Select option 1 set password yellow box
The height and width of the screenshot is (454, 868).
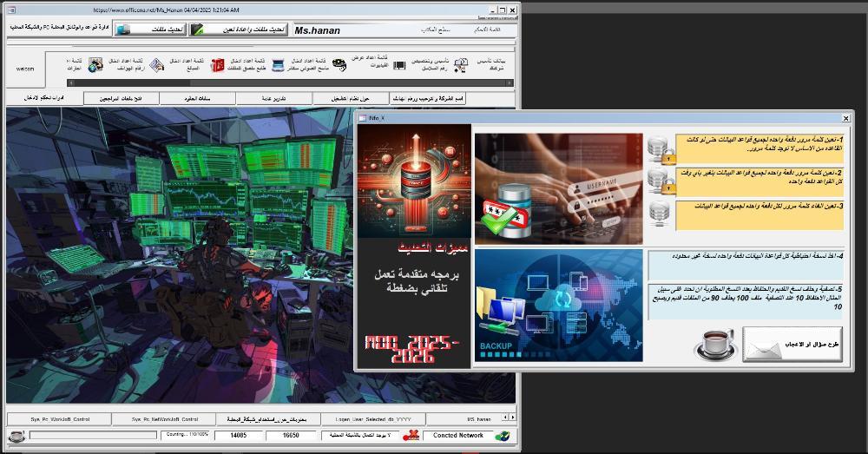(759, 149)
